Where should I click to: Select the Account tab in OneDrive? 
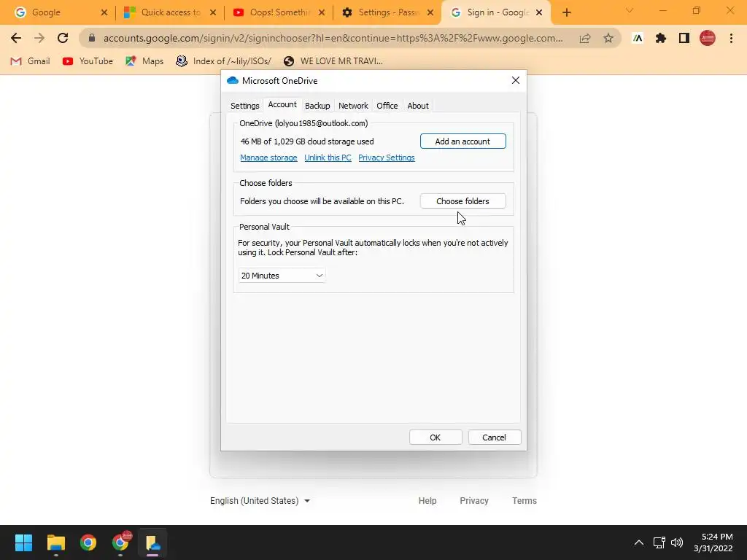[282, 104]
